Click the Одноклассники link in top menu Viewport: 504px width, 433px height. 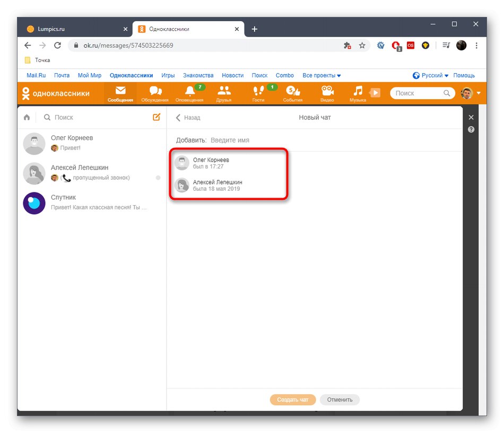[131, 75]
